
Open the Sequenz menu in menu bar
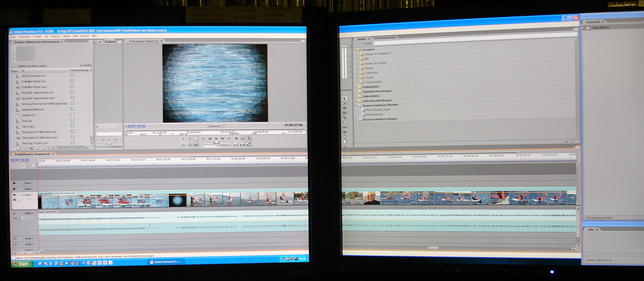(55, 37)
